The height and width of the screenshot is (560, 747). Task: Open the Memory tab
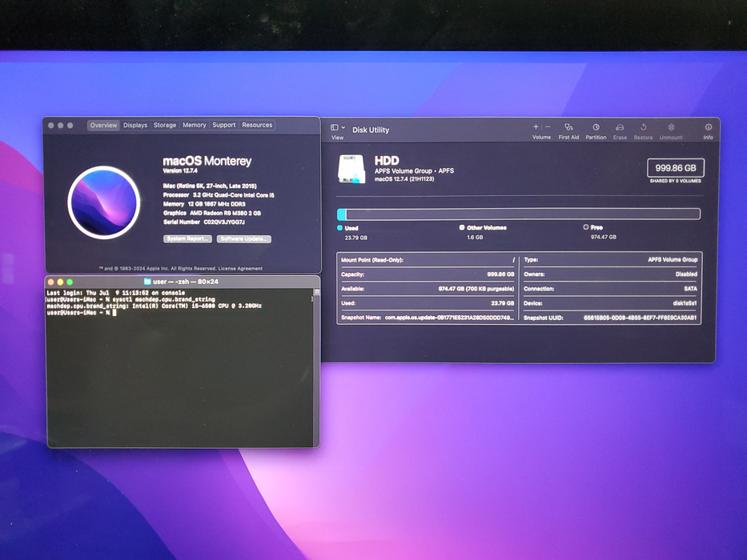pyautogui.click(x=195, y=126)
